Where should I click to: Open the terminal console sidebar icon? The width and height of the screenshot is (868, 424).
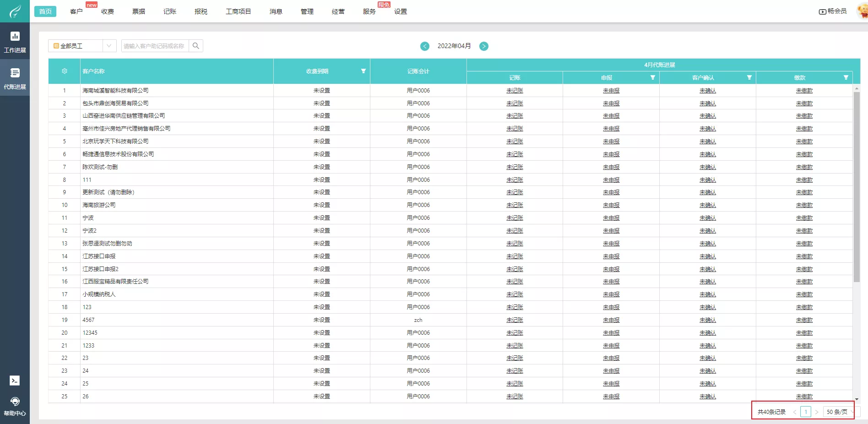tap(15, 381)
